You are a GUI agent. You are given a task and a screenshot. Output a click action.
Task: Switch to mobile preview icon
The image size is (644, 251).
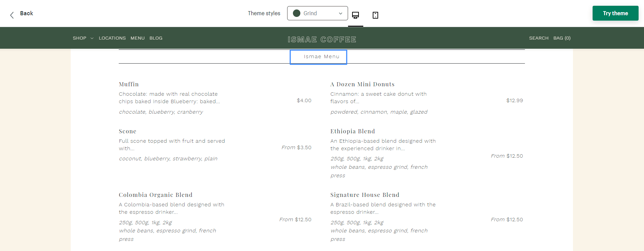tap(375, 15)
